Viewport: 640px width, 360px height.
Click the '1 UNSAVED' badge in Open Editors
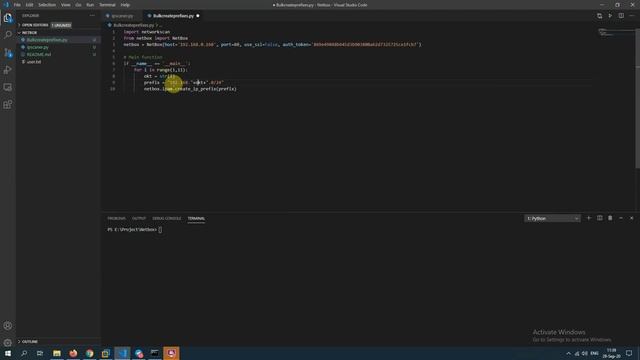click(x=61, y=25)
